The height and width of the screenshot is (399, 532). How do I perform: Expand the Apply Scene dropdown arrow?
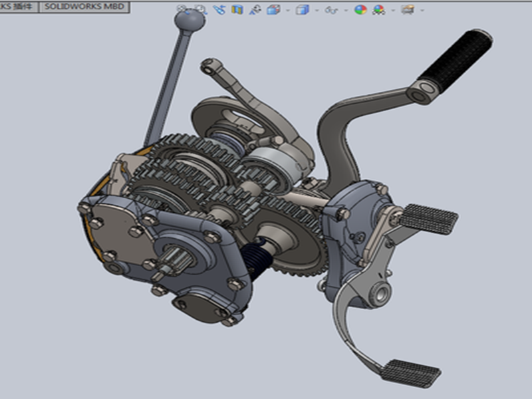(393, 11)
